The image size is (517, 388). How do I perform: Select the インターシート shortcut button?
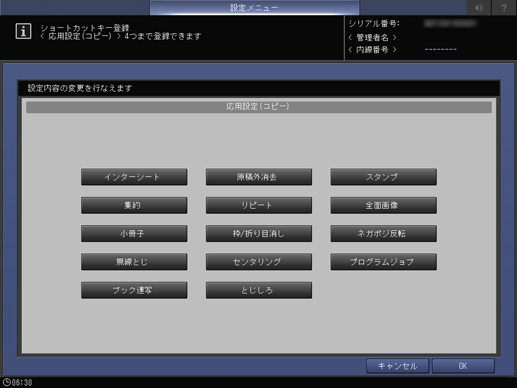coord(134,177)
